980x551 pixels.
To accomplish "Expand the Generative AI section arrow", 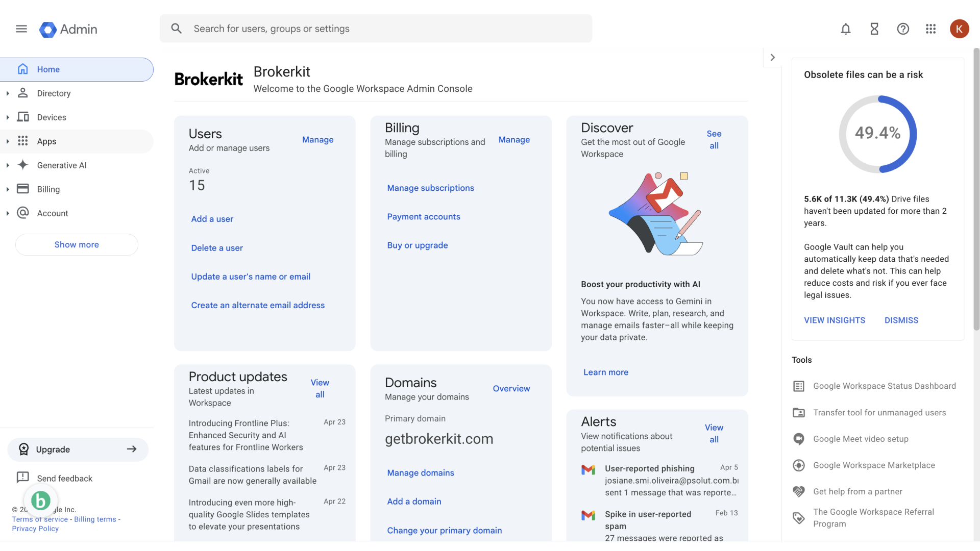I will tap(8, 165).
